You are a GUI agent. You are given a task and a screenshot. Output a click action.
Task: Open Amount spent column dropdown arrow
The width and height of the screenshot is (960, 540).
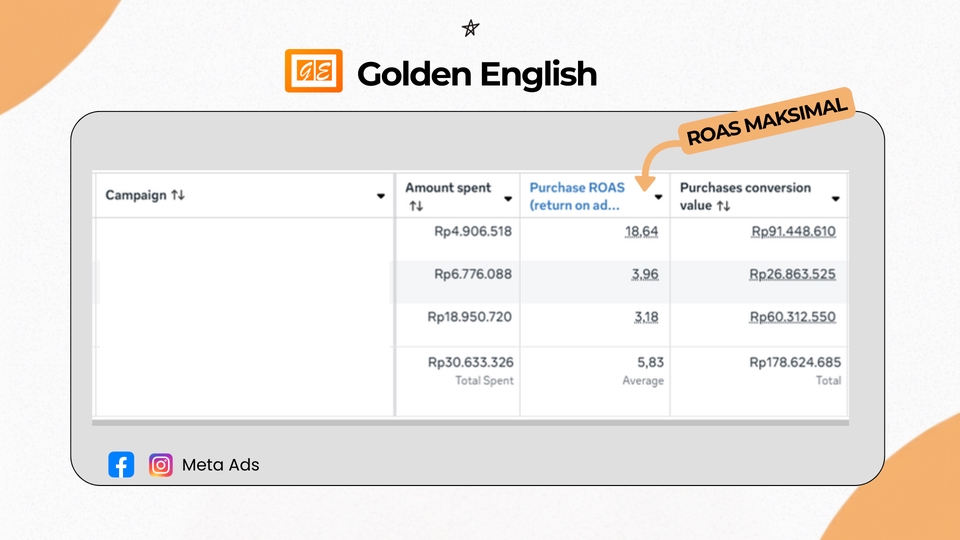(508, 198)
